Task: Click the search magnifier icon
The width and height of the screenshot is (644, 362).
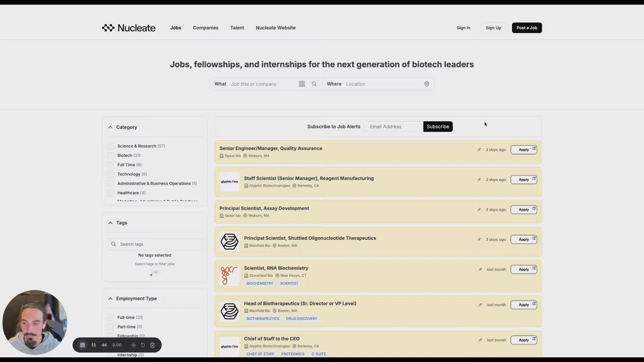Action: click(314, 84)
